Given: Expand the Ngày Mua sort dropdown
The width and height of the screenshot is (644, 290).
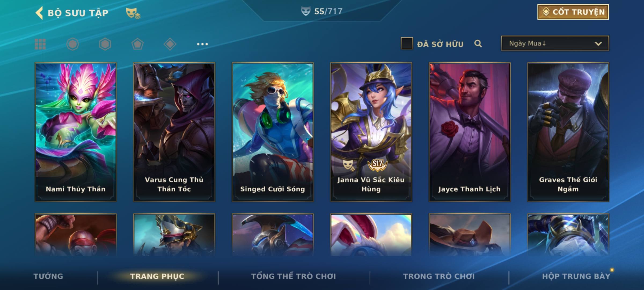Looking at the screenshot, I should point(555,44).
